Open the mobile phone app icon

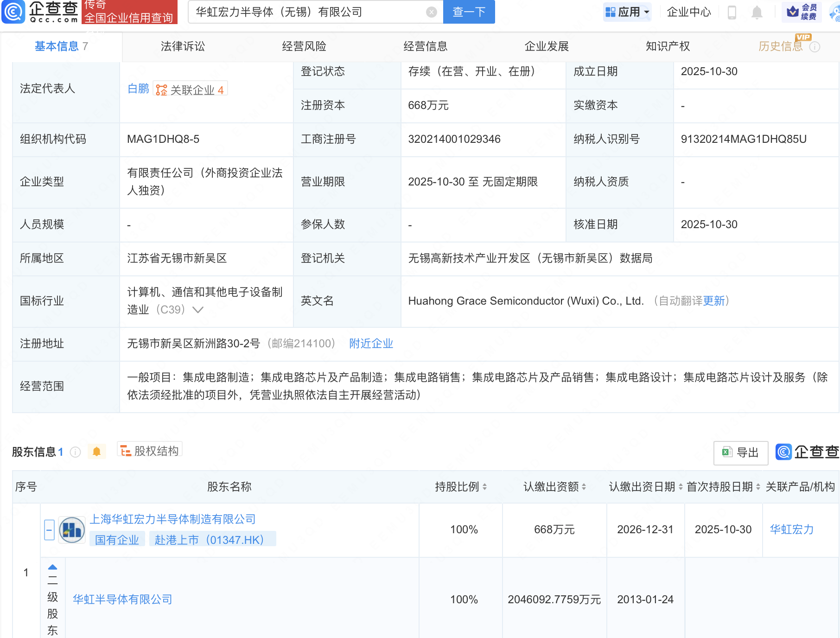732,12
